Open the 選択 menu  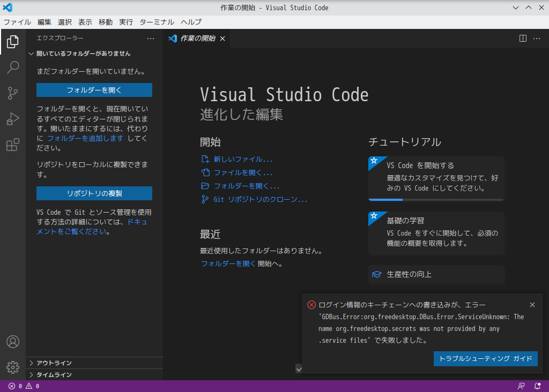tap(65, 22)
